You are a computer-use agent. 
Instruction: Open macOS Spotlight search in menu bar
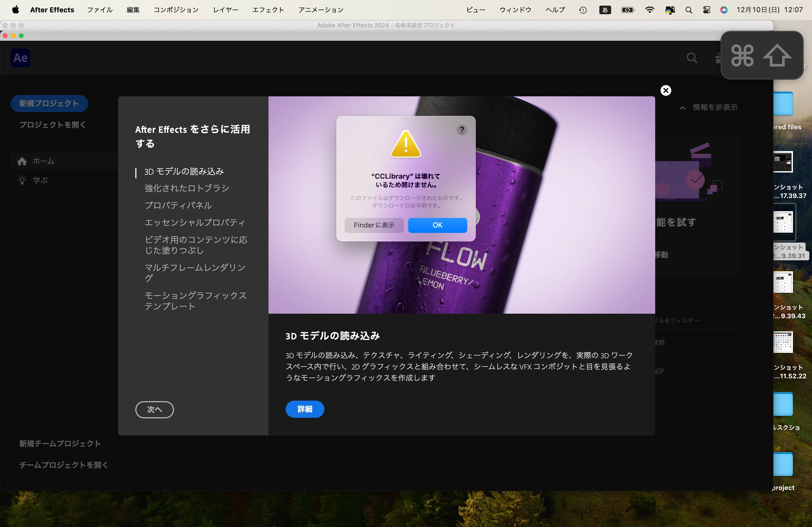(x=688, y=10)
